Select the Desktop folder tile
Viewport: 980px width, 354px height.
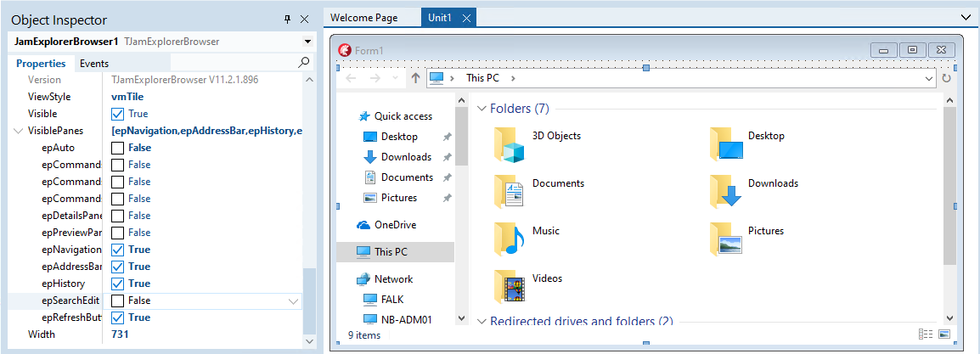click(x=748, y=143)
